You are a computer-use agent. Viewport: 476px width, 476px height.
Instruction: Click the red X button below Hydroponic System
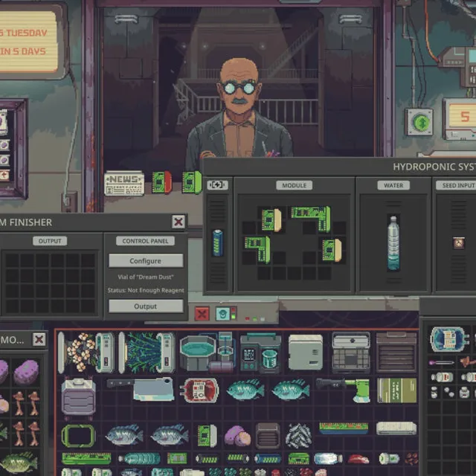tap(202, 314)
